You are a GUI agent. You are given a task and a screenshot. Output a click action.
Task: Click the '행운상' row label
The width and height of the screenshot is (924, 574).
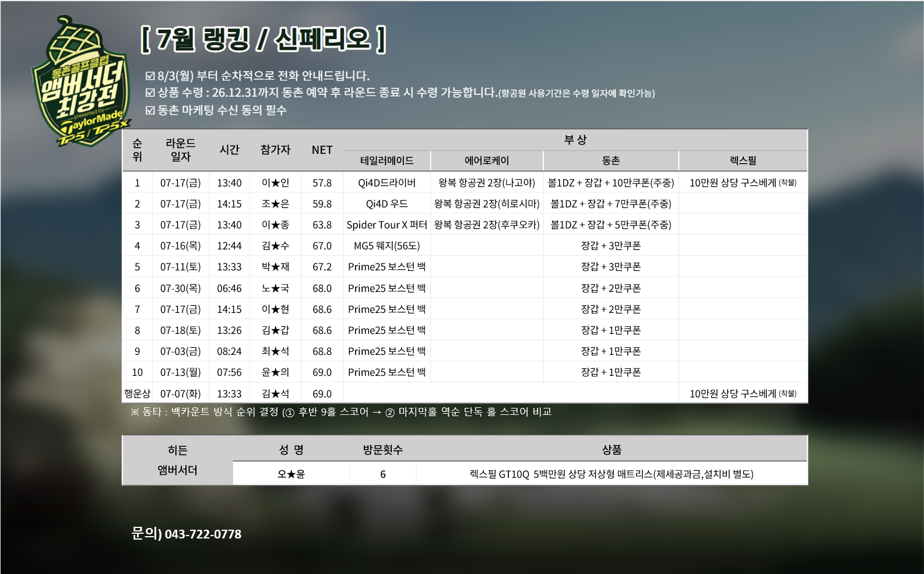coord(137,394)
